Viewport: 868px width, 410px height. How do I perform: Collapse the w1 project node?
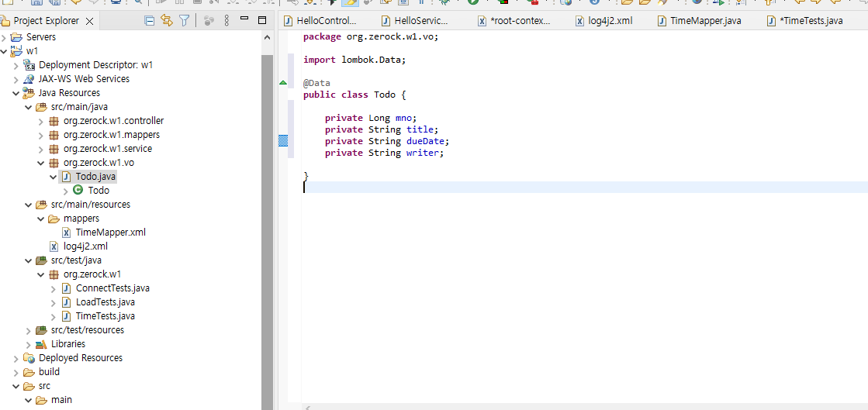click(5, 51)
